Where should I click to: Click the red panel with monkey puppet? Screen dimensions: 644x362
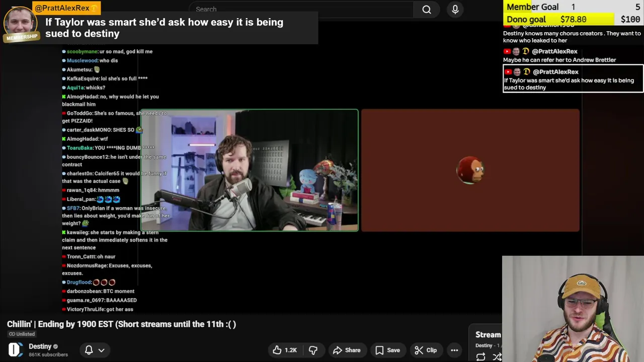470,170
